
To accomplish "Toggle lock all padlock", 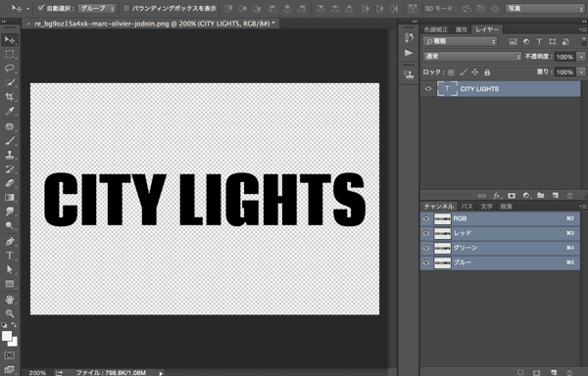I will (x=487, y=71).
